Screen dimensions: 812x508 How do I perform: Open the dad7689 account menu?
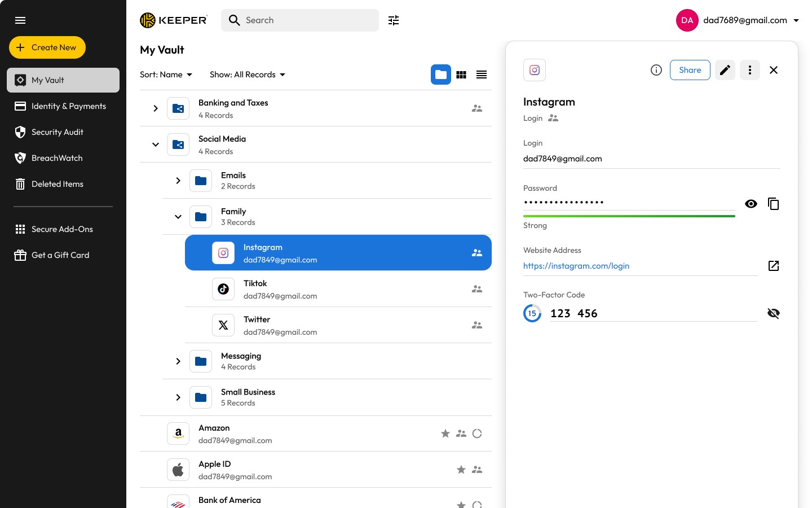point(745,20)
